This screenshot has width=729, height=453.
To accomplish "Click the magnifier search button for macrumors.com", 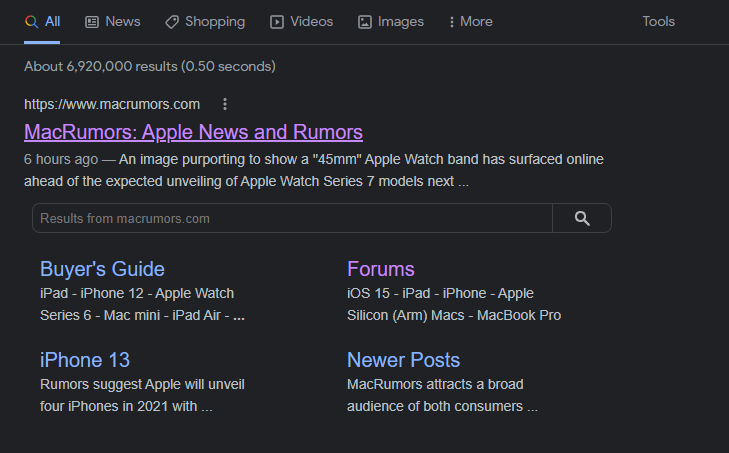I will [x=582, y=218].
